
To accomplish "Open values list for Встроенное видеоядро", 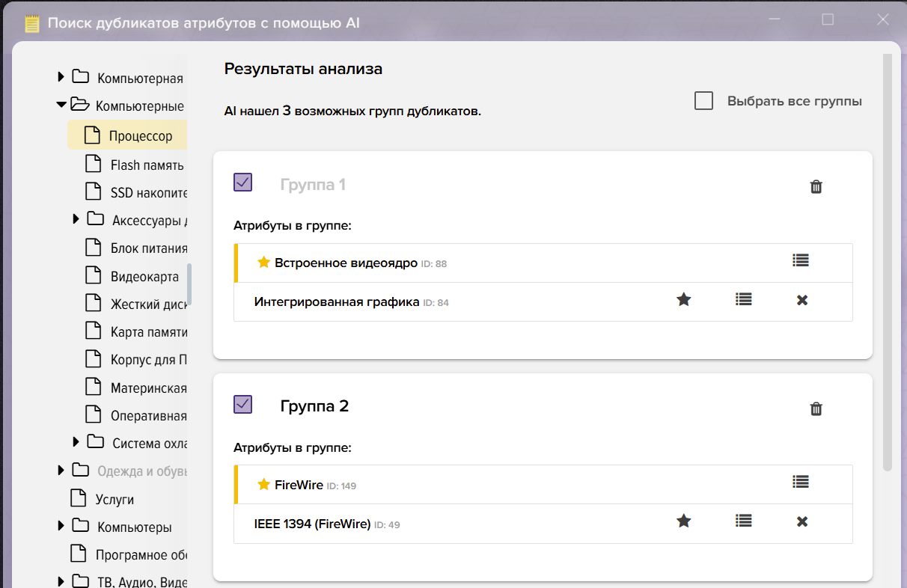I will tap(801, 260).
